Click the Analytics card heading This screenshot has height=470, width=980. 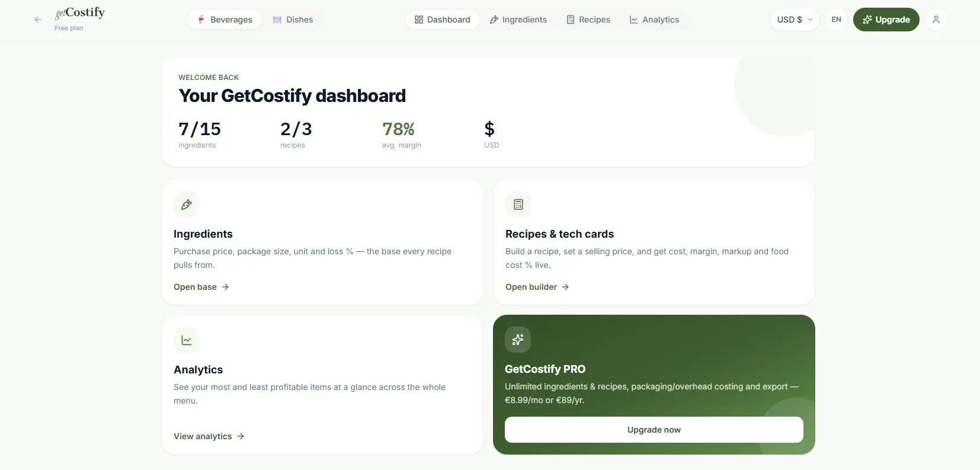(198, 370)
